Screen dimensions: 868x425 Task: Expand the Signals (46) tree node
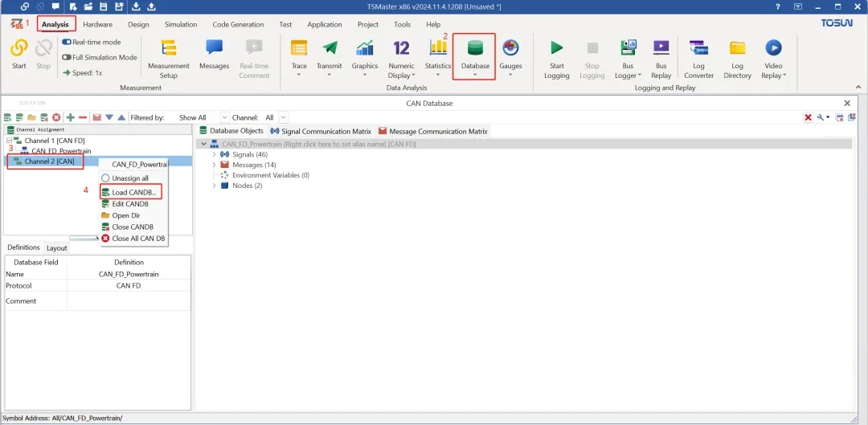tap(215, 154)
